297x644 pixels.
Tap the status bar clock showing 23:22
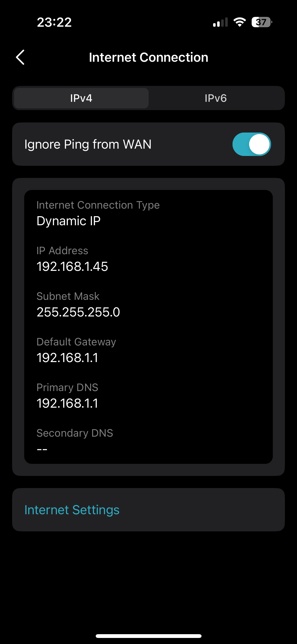54,22
